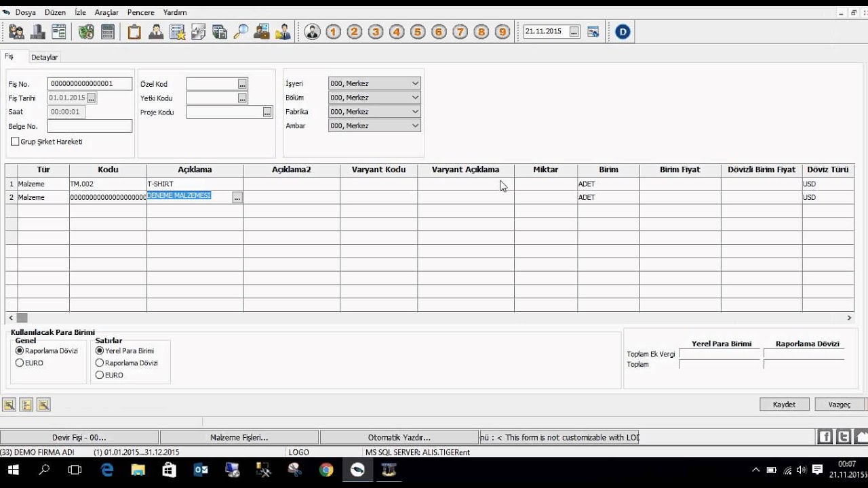This screenshot has height=488, width=868.
Task: Select Raporlama Dövizi under Genel
Action: coord(20,351)
